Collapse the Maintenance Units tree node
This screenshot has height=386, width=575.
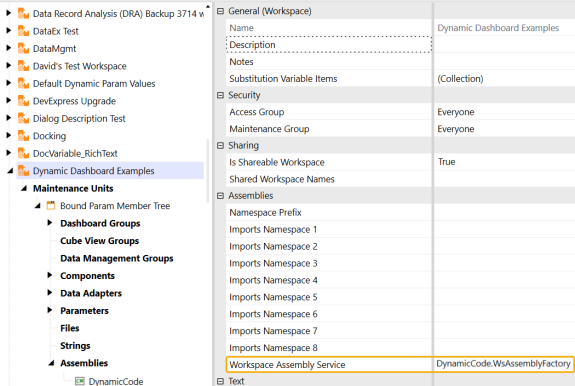24,188
